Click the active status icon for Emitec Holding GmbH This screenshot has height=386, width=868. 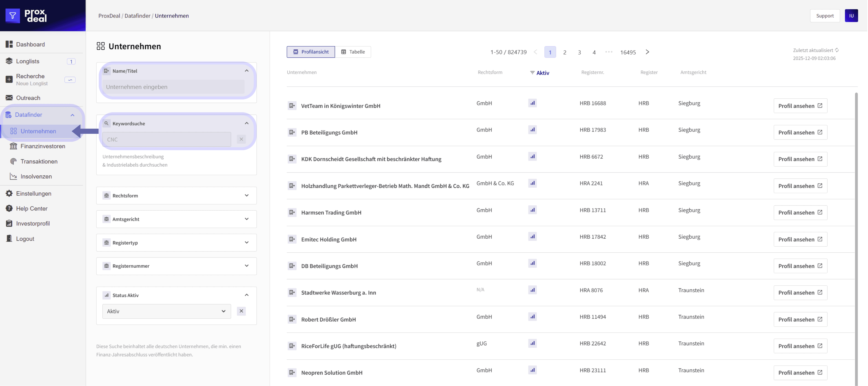532,237
